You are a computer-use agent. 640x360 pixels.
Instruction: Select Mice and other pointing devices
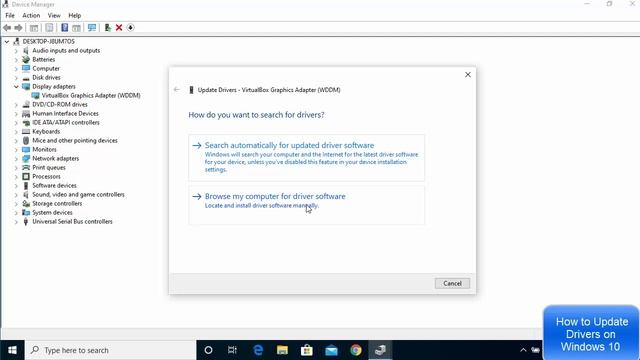coord(75,140)
